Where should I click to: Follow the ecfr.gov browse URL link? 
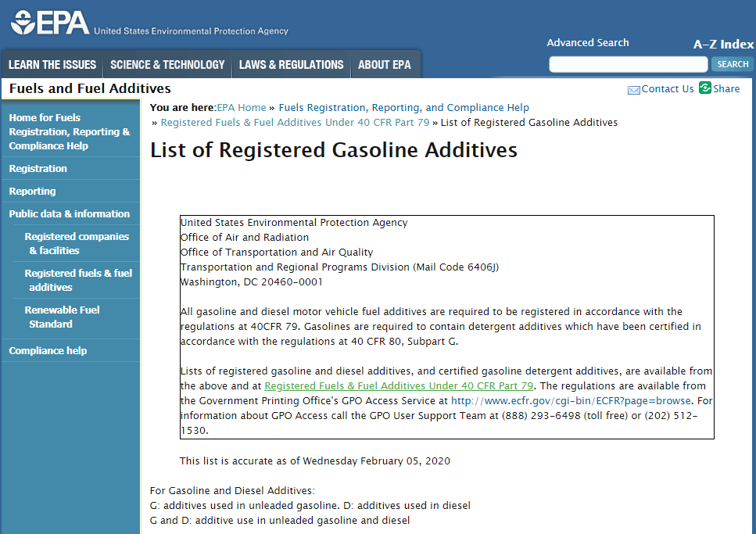(571, 400)
